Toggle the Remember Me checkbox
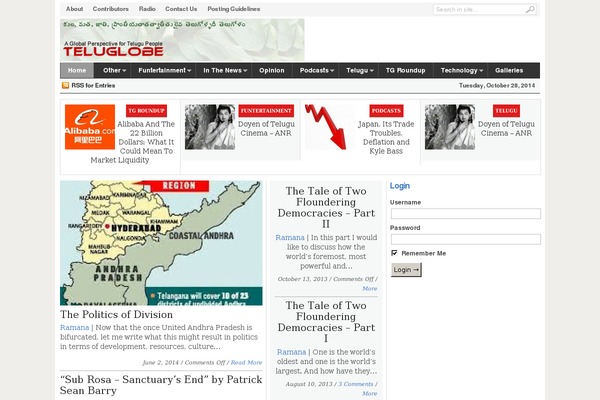 coord(394,253)
